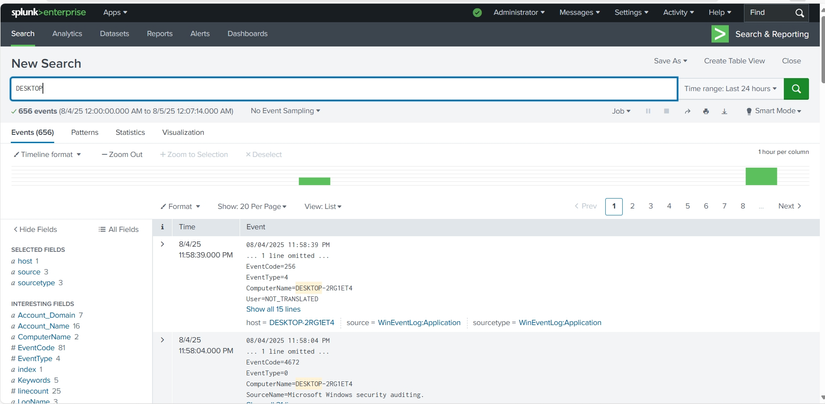Open All Fields dialog
Screen dimensions: 825x404
(119, 229)
